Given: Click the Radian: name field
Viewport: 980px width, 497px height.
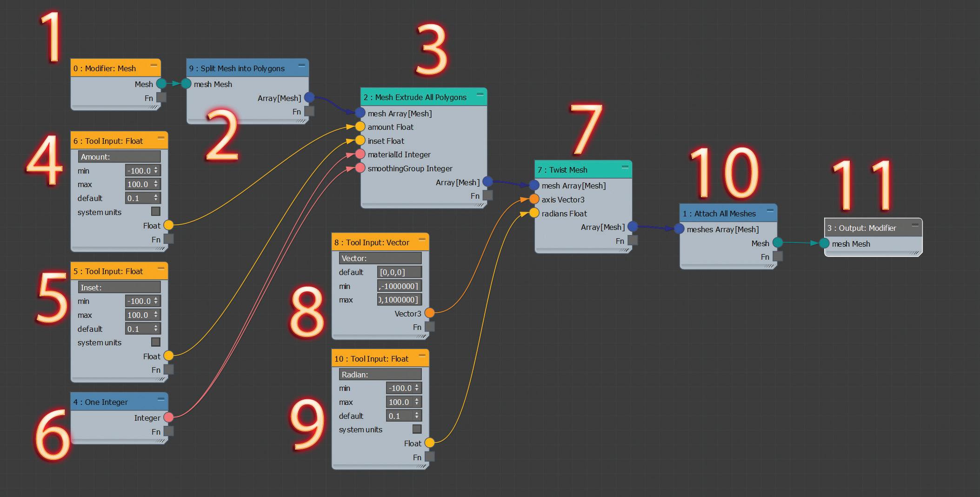Looking at the screenshot, I should [380, 374].
